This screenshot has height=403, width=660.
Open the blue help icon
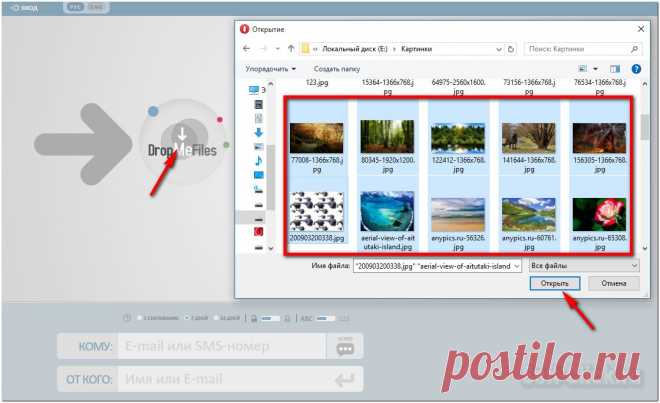pyautogui.click(x=636, y=69)
